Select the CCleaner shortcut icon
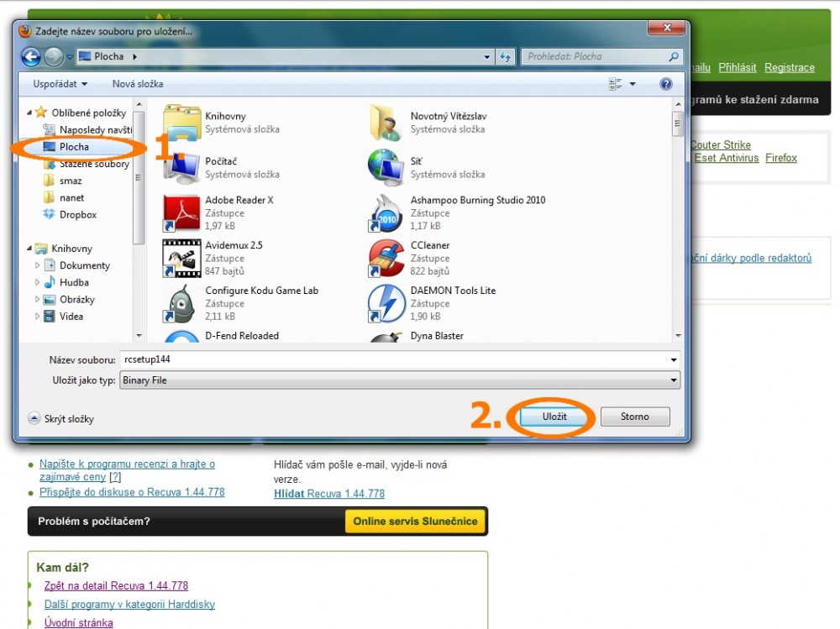The width and height of the screenshot is (840, 629). (386, 259)
